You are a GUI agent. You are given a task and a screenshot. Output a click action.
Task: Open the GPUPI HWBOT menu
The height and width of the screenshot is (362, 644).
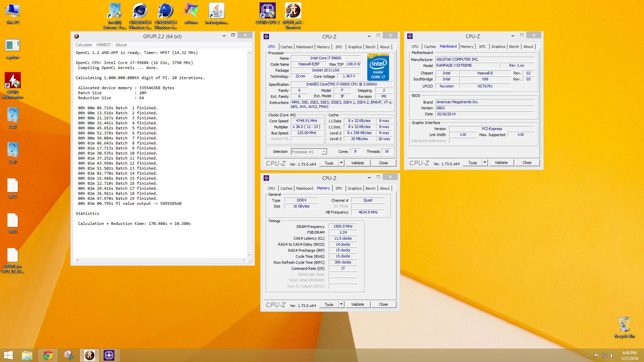click(x=104, y=45)
